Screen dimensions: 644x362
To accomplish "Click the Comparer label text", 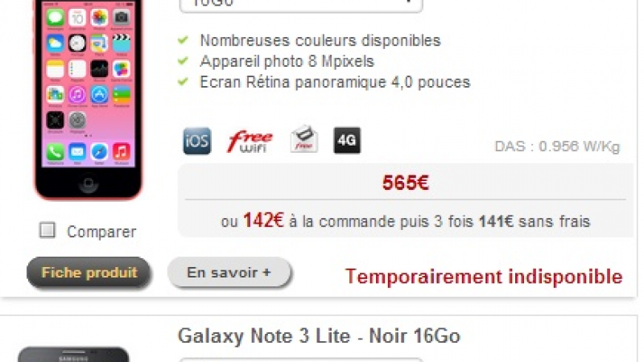I will [x=101, y=232].
